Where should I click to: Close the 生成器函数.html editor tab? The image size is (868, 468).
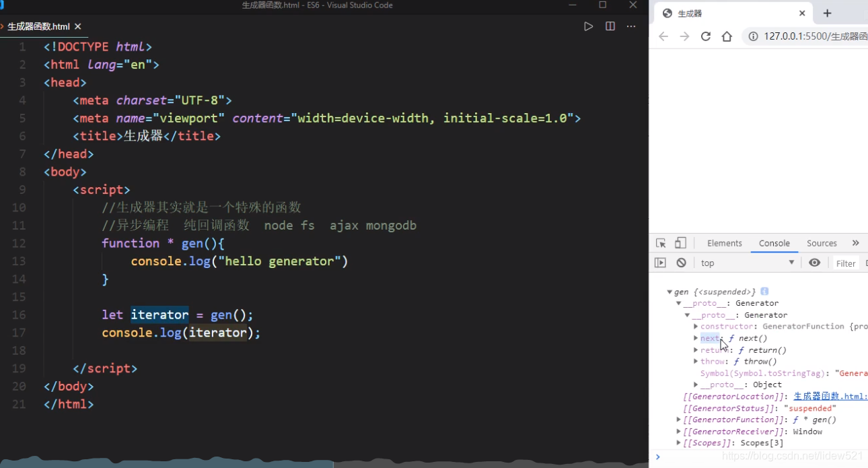pos(78,26)
